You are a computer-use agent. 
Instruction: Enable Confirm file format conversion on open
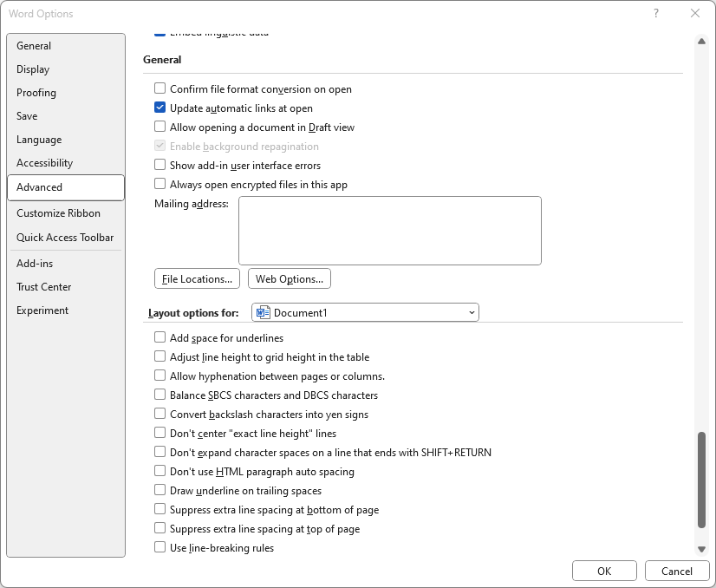tap(159, 88)
